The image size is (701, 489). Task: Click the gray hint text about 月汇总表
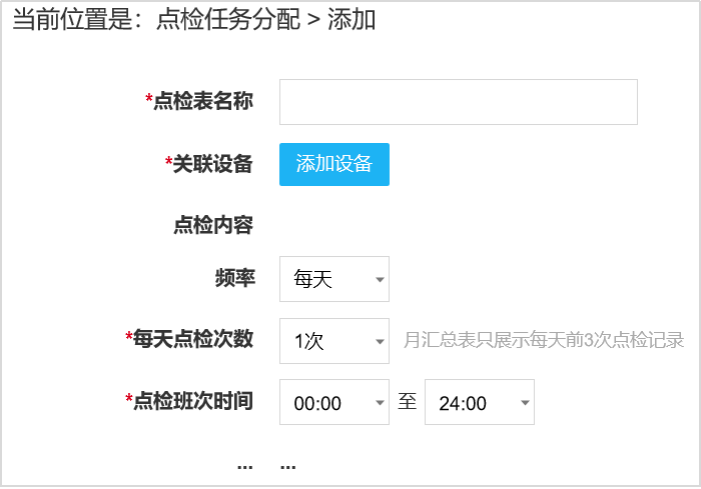click(x=543, y=341)
